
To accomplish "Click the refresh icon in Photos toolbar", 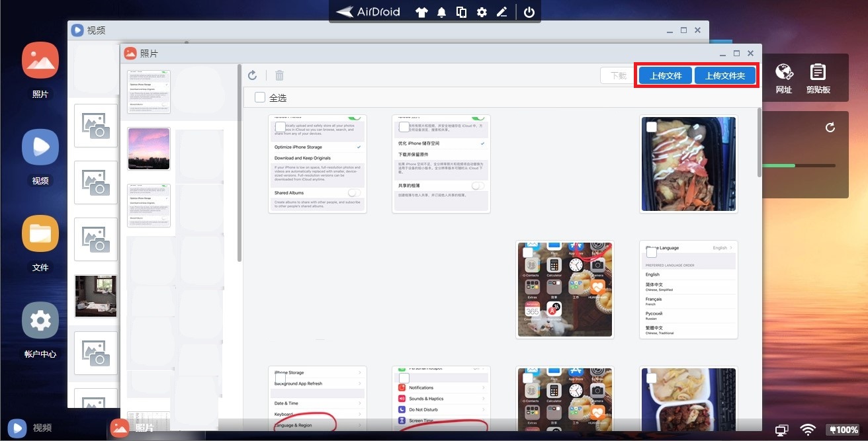I will pyautogui.click(x=252, y=76).
